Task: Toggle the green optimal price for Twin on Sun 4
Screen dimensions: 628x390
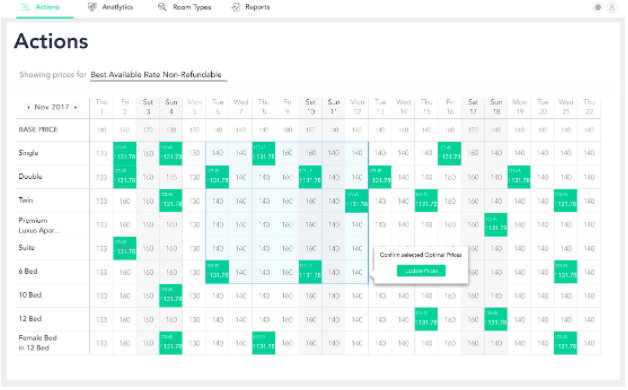Action: [171, 201]
